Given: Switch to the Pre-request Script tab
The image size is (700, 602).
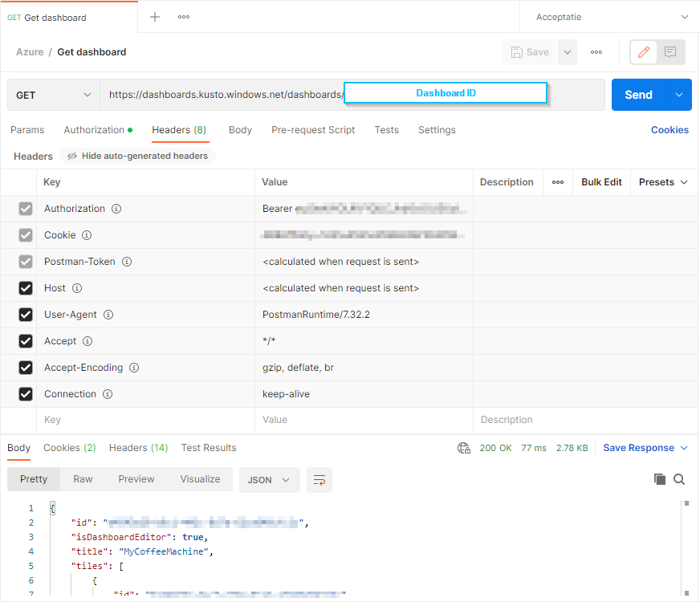Looking at the screenshot, I should (313, 130).
